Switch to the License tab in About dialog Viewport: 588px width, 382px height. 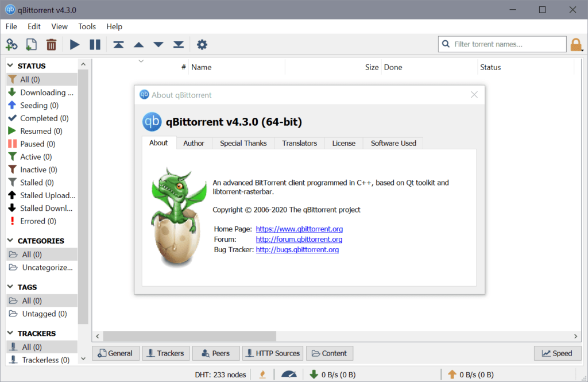click(343, 143)
